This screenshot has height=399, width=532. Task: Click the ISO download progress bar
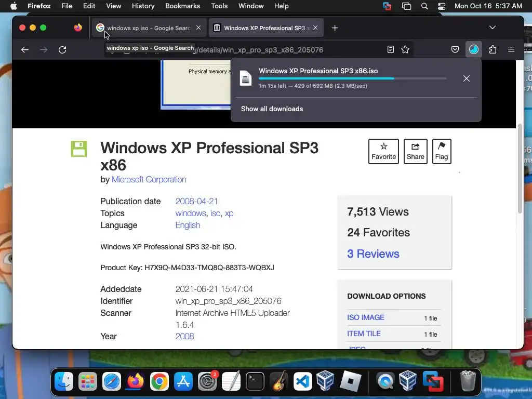coord(353,78)
